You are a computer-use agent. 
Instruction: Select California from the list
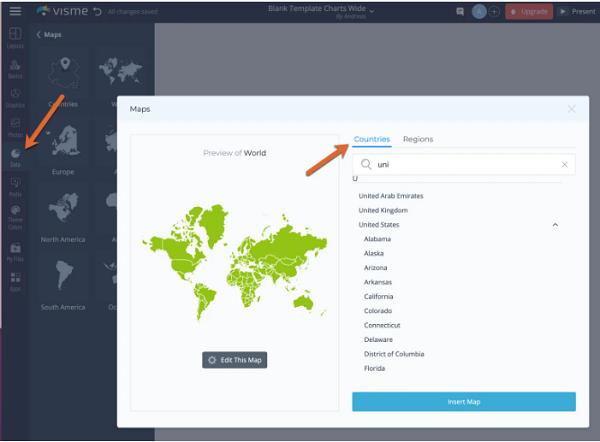pyautogui.click(x=378, y=297)
